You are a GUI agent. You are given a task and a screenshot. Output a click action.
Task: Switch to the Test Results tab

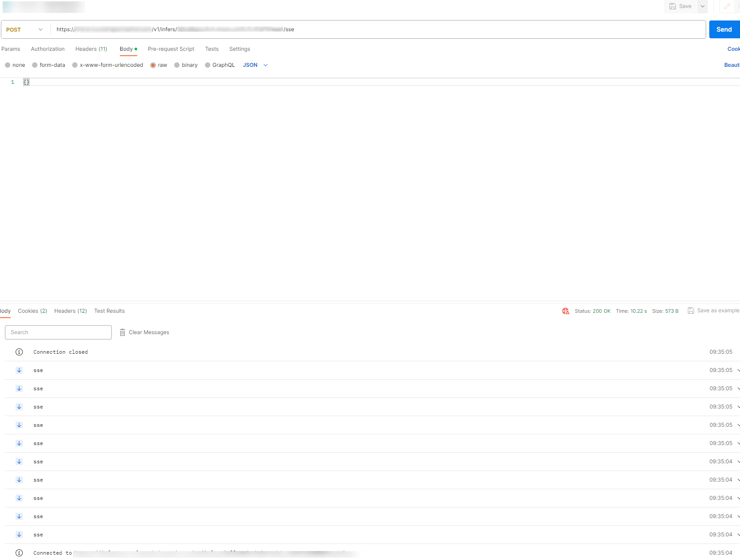[110, 311]
